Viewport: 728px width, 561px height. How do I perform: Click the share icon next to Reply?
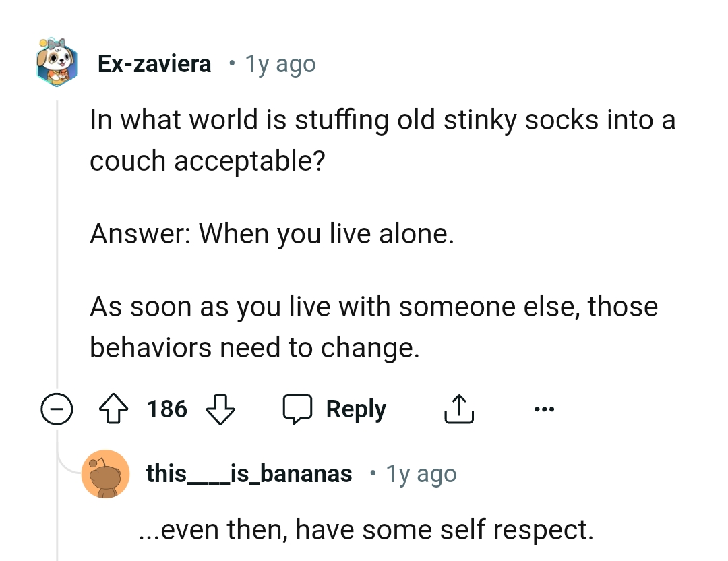pos(459,409)
